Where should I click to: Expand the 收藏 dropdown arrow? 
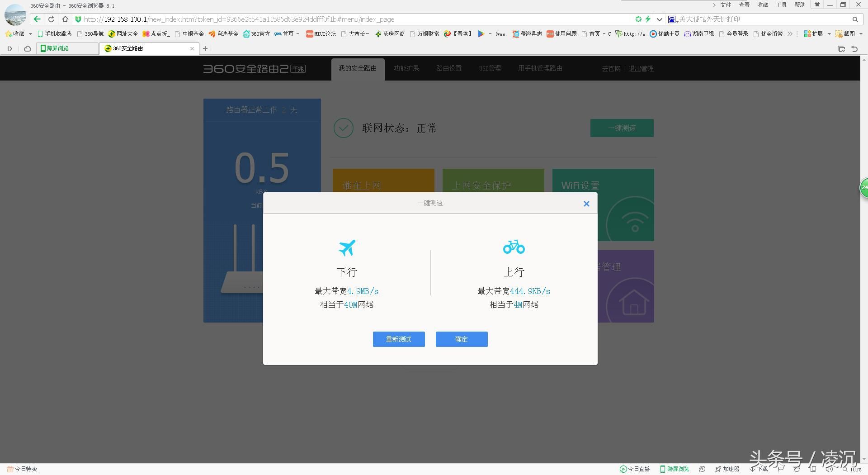(x=30, y=34)
